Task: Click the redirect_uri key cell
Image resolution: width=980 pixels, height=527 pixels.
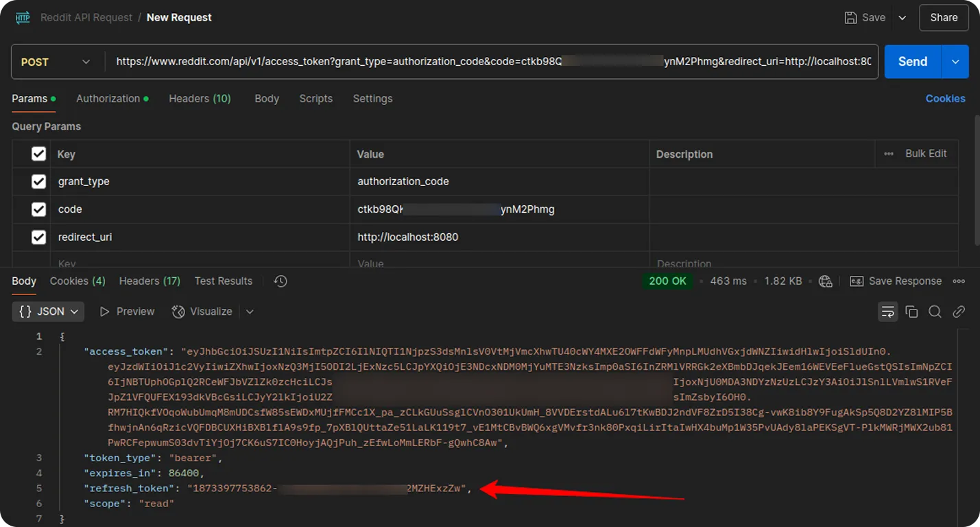Action: [x=200, y=237]
